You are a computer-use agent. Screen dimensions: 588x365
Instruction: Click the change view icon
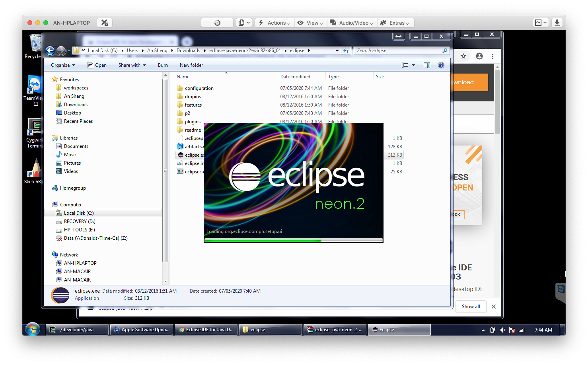(x=405, y=65)
